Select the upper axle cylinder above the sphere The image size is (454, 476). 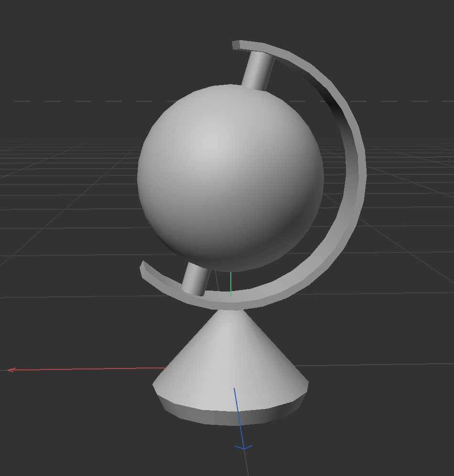click(258, 69)
